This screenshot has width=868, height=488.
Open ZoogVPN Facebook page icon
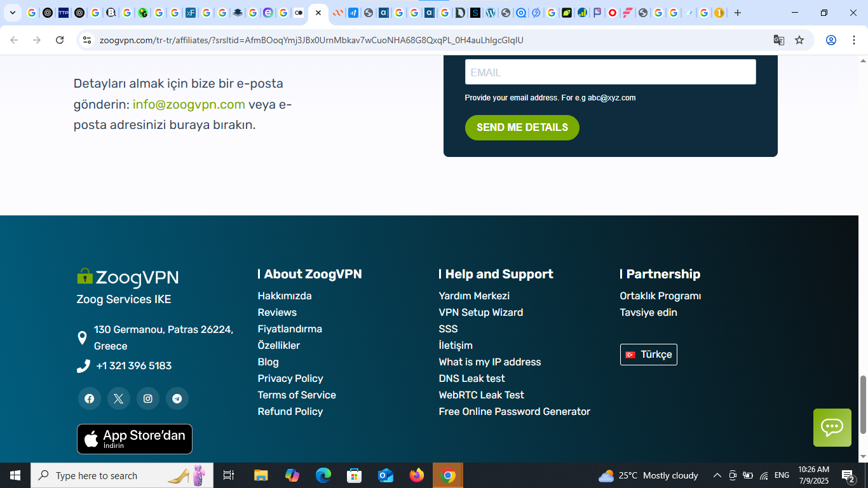point(90,398)
